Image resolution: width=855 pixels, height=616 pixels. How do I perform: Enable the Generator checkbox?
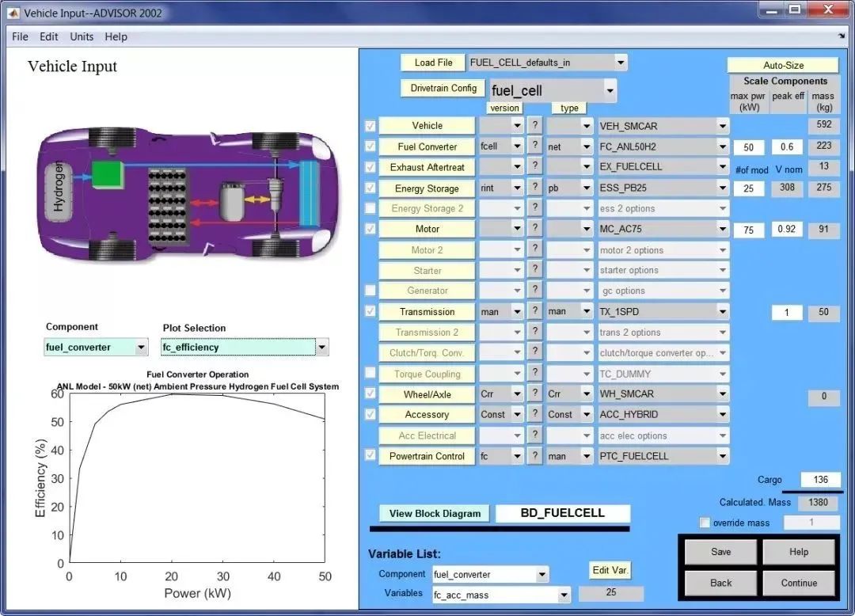point(370,291)
